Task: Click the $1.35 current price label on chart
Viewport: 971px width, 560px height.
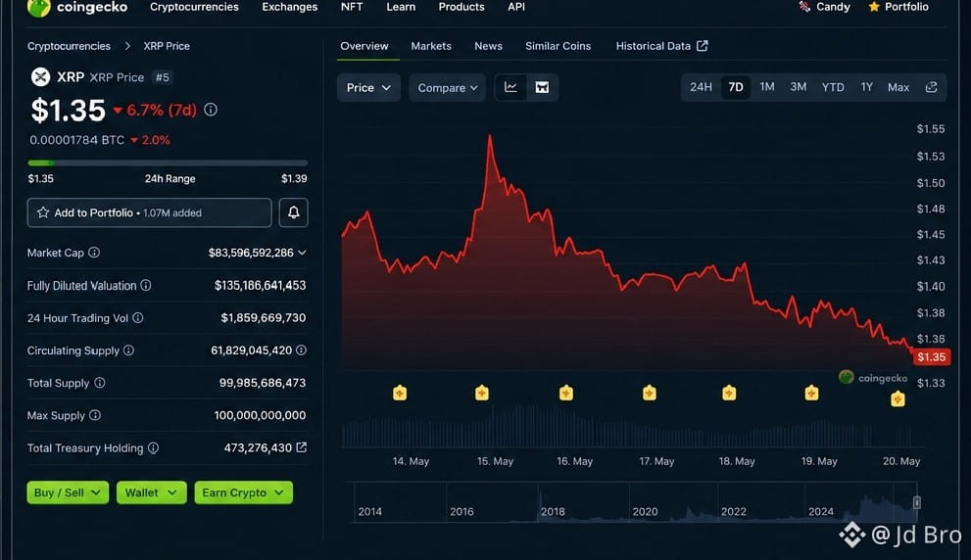Action: (932, 357)
